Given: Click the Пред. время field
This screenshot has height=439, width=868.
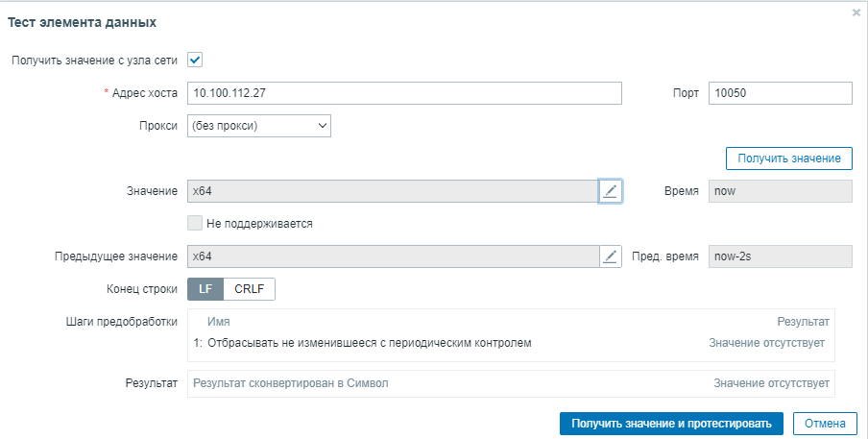Looking at the screenshot, I should click(780, 256).
